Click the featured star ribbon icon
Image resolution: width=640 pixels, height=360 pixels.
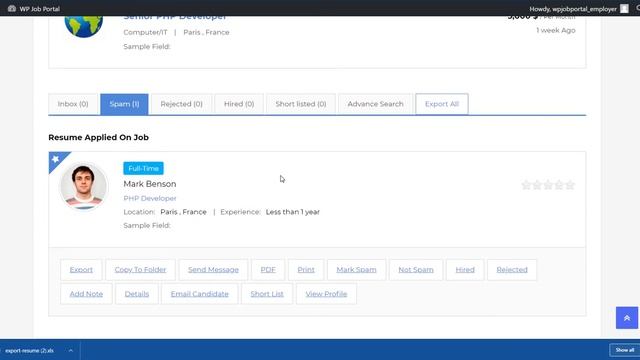pyautogui.click(x=56, y=159)
